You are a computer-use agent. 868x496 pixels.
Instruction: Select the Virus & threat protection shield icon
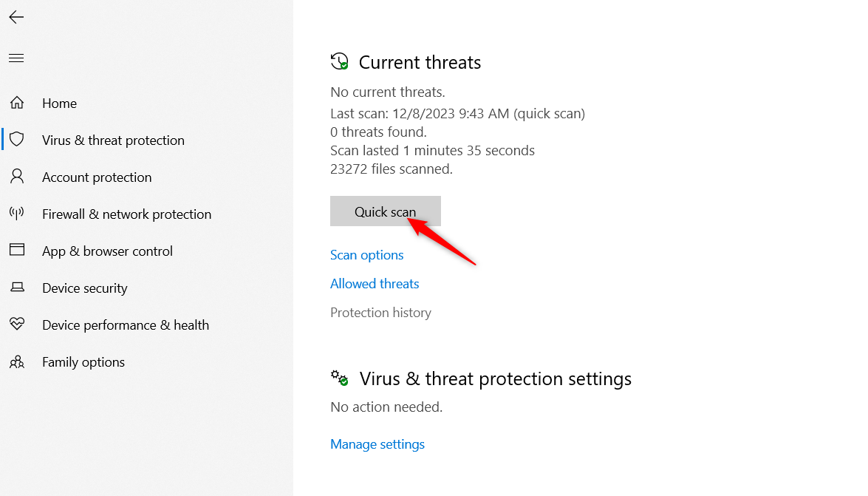[x=16, y=140]
